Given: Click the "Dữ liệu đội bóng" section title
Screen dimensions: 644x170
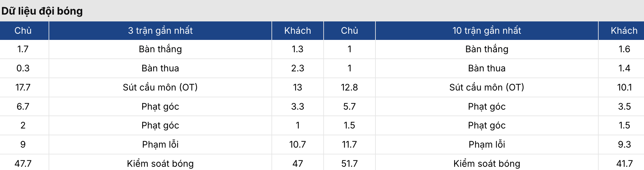Looking at the screenshot, I should (42, 11).
